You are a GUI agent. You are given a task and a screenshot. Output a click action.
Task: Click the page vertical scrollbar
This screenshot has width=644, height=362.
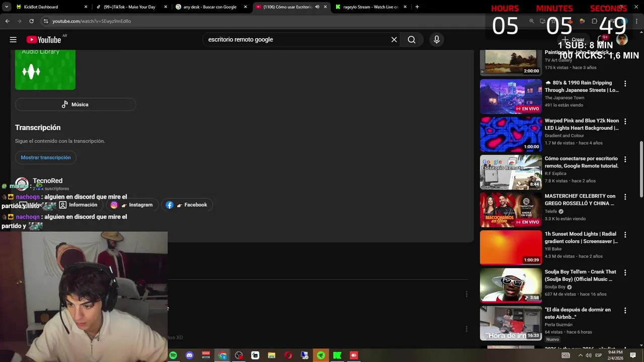641,168
